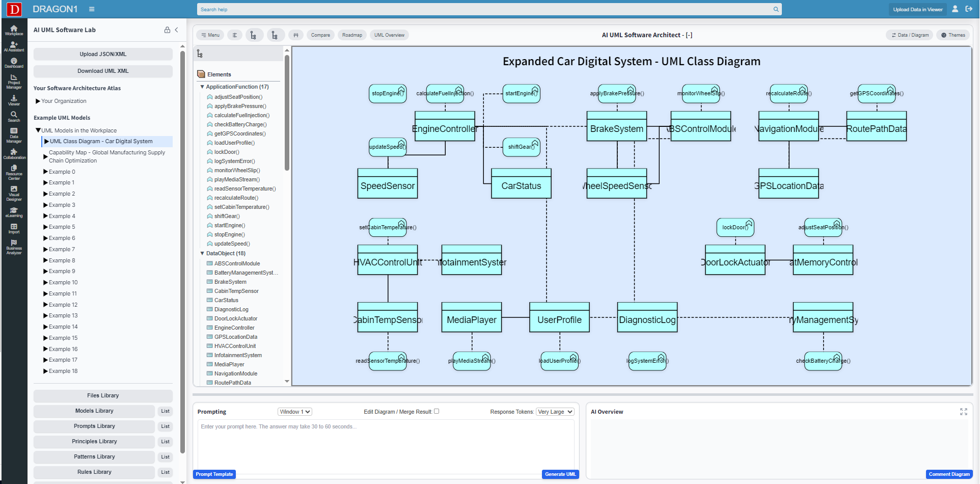Open the Roadmap tab in the toolbar

pos(352,35)
